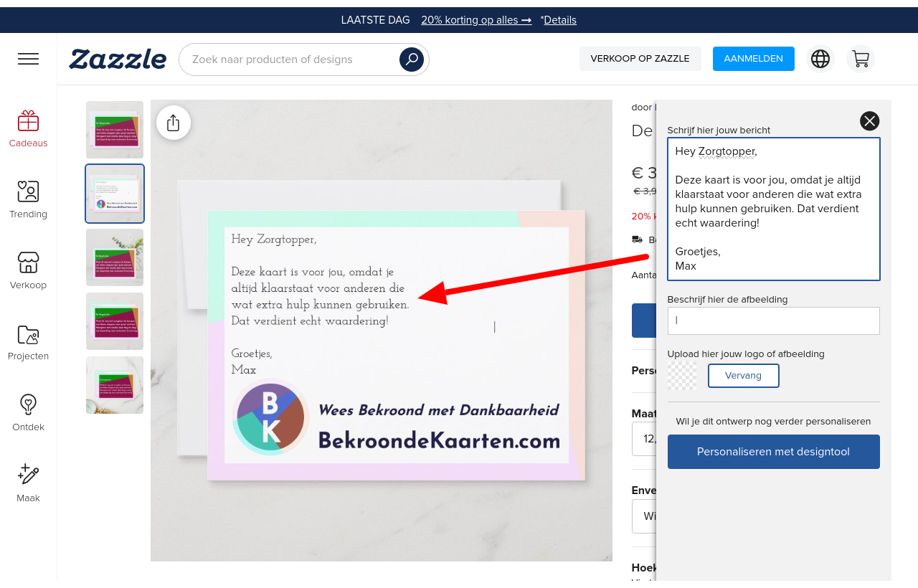This screenshot has width=918, height=588.
Task: Click the image description input field
Action: click(773, 321)
